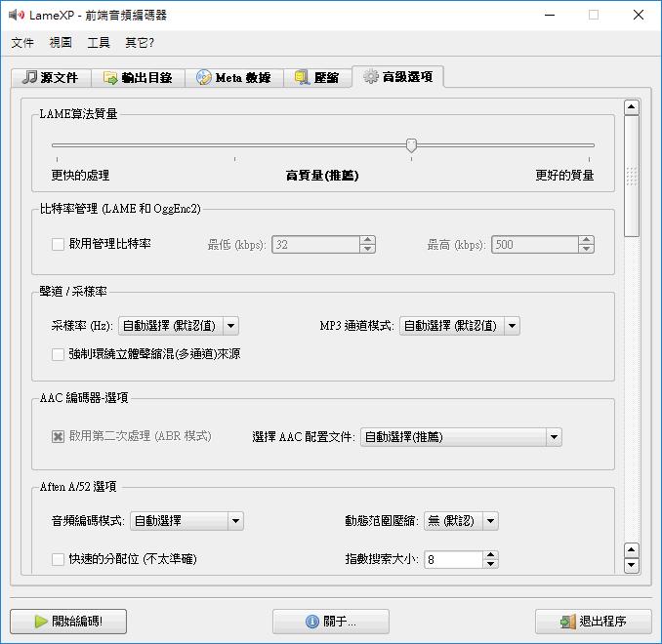Click the green play icon on 開始編碼 button
The image size is (662, 644).
pos(41,622)
